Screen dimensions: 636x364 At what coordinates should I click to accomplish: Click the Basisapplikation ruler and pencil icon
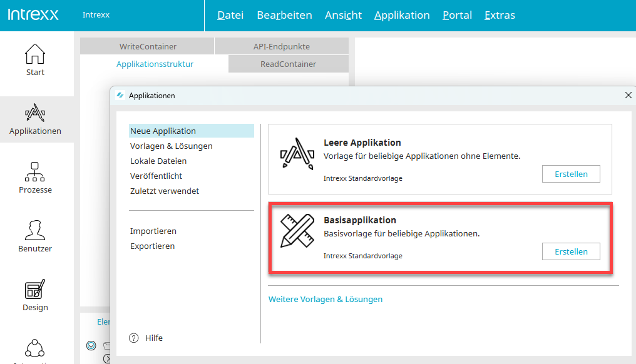coord(297,231)
